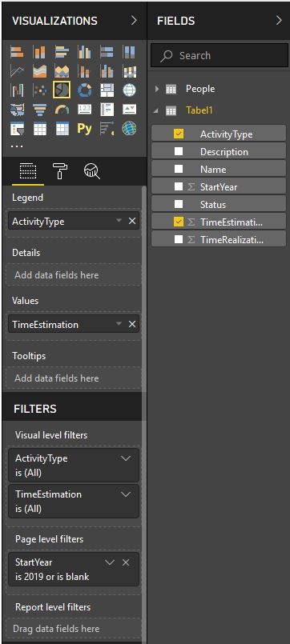Enable the StartYear field checkbox
290x644 pixels.
click(x=179, y=186)
